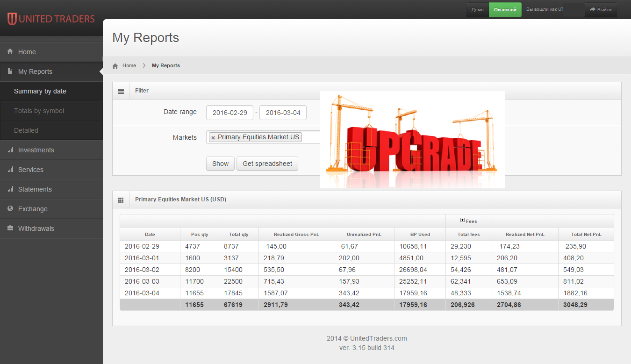The height and width of the screenshot is (364, 631).
Task: Click the My Reports breadcrumb
Action: 166,65
